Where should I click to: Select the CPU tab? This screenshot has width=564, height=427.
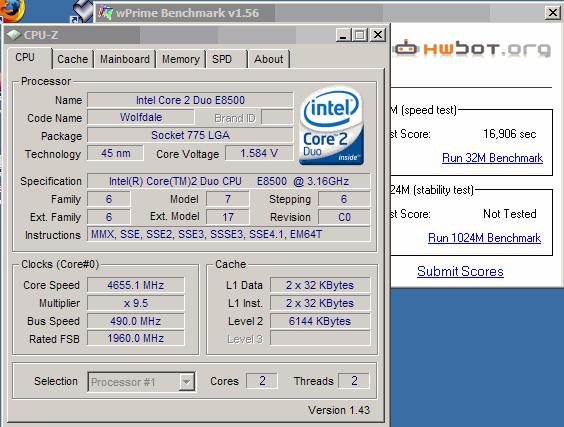[25, 58]
